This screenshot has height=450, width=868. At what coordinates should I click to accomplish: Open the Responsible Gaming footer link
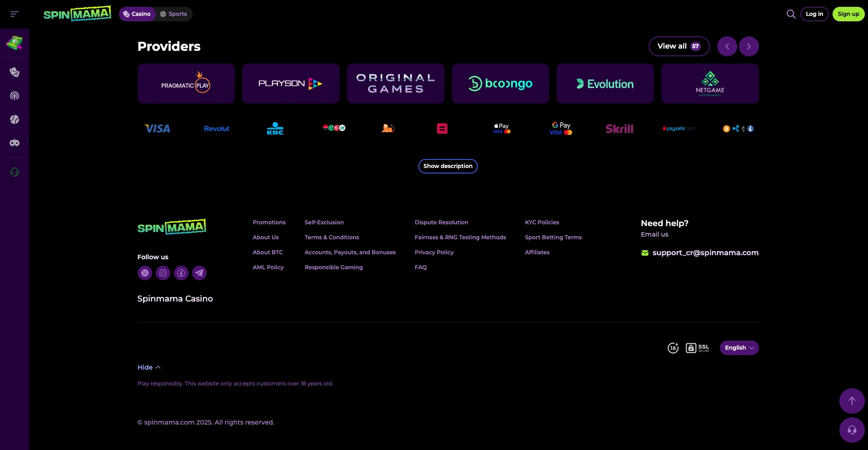pos(333,267)
